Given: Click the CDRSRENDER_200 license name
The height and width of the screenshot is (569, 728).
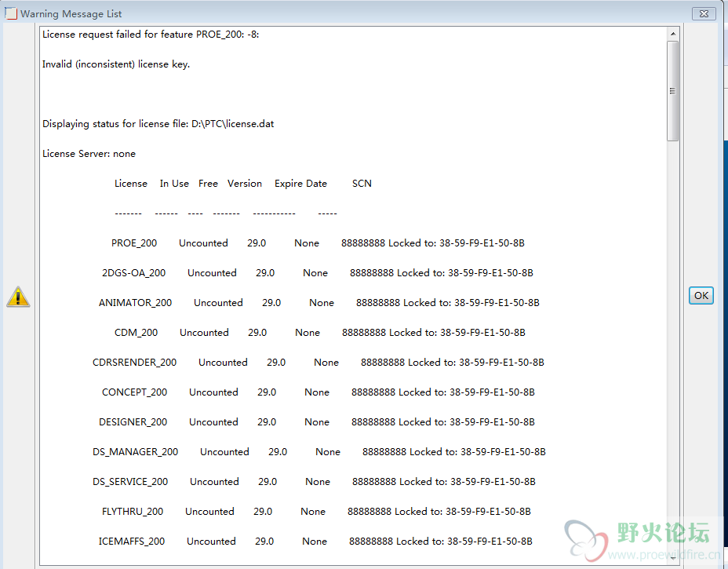Looking at the screenshot, I should click(135, 363).
